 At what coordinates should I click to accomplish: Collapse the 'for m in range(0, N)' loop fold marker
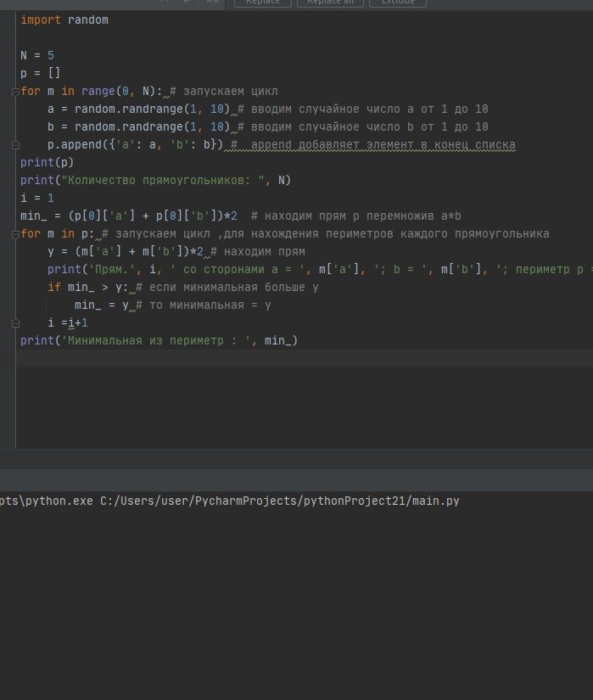pyautogui.click(x=15, y=92)
